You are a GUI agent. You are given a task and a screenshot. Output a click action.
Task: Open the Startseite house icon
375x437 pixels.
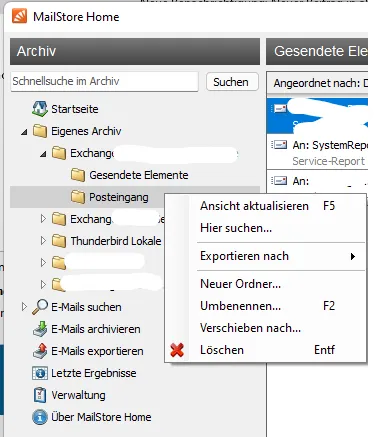click(40, 109)
